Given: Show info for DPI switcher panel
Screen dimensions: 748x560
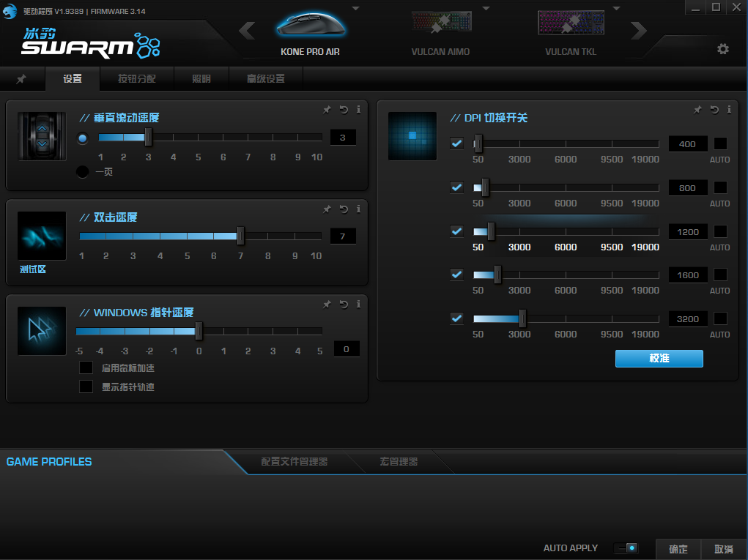Looking at the screenshot, I should pos(729,110).
